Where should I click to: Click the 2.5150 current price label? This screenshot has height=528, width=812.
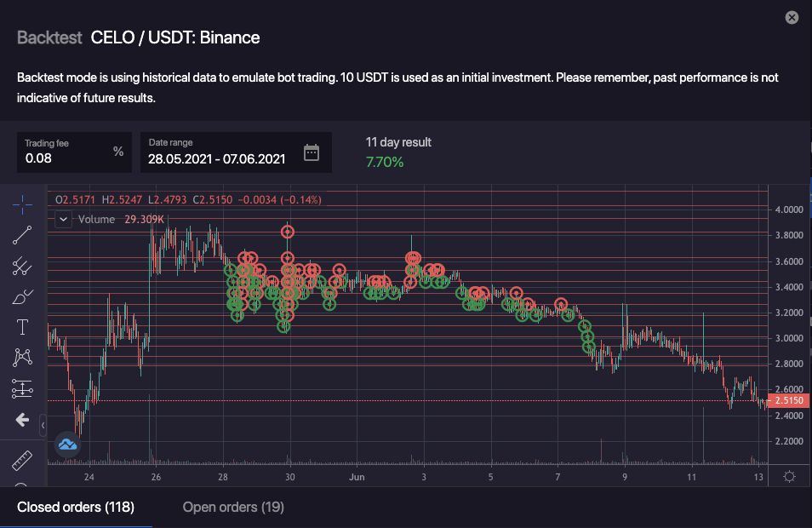788,400
